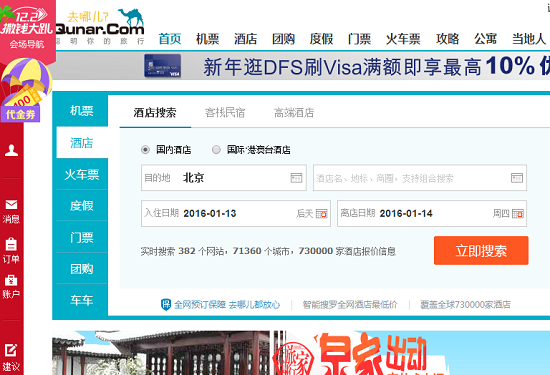This screenshot has height=375, width=550.
Task: Click the 立即搜索 search button
Action: [x=481, y=250]
